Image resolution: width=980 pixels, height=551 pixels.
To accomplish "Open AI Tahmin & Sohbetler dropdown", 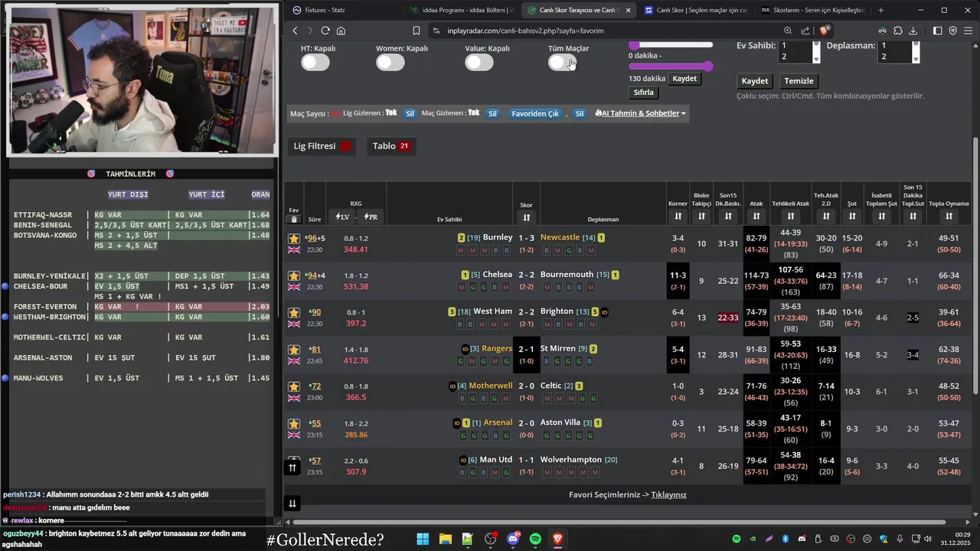I will coord(640,113).
